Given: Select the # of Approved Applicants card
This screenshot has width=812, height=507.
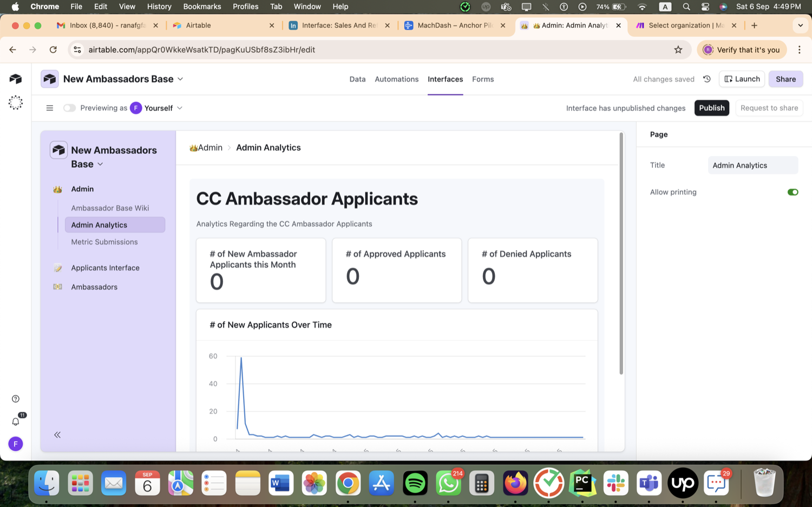Looking at the screenshot, I should (x=397, y=271).
